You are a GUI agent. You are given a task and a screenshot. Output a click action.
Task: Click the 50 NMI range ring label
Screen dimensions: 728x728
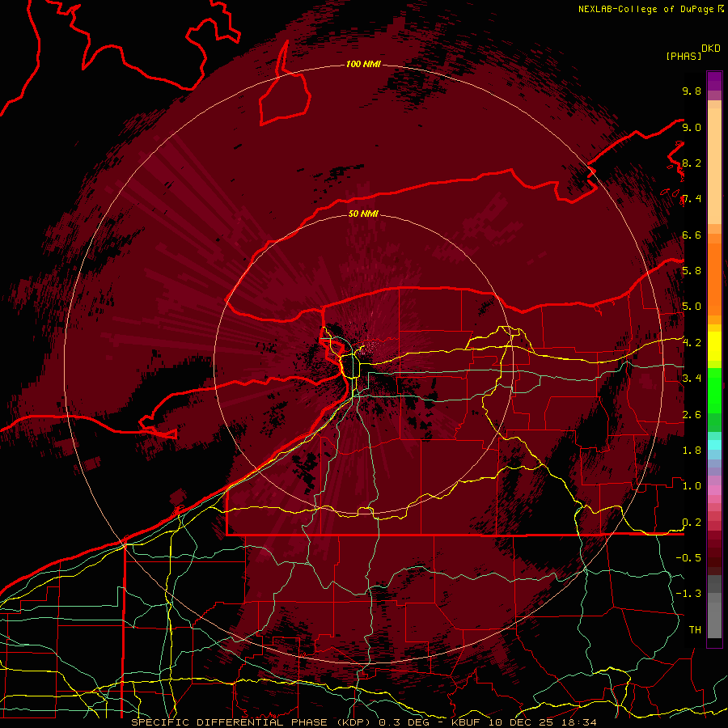click(363, 214)
